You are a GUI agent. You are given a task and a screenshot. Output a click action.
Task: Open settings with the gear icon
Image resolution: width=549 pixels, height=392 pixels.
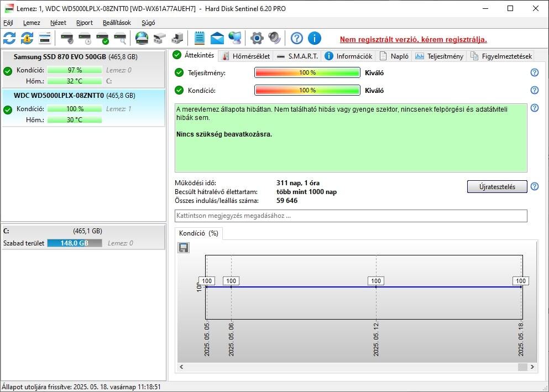pos(257,38)
